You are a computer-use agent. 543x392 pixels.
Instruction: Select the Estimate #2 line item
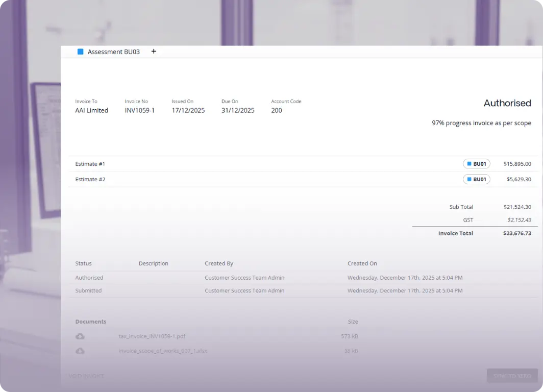point(90,179)
